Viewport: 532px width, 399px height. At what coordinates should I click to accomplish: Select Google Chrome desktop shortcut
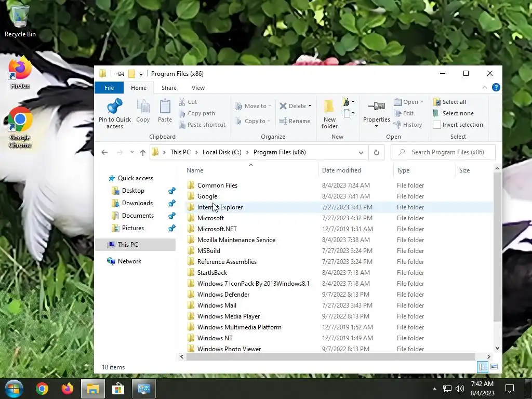20,127
